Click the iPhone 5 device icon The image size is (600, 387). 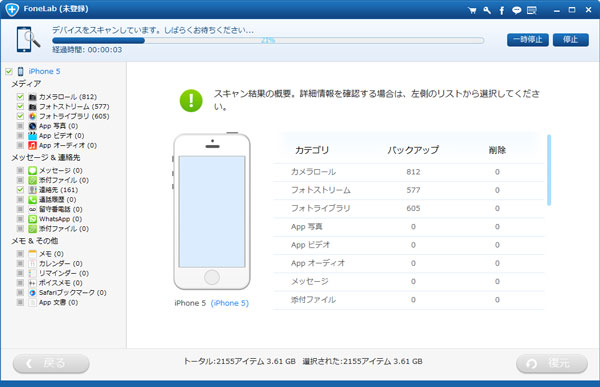click(x=20, y=72)
